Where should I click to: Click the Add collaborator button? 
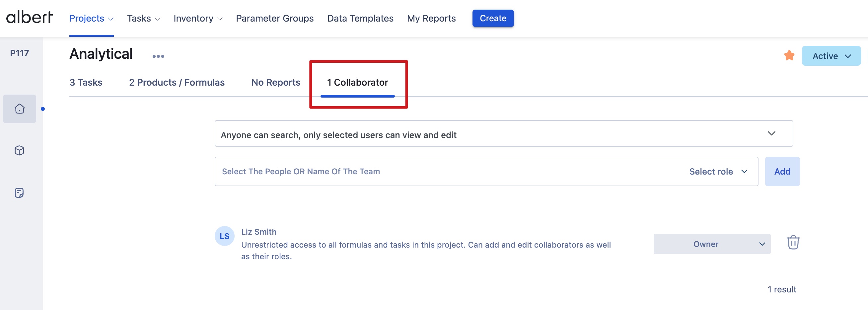click(x=782, y=172)
